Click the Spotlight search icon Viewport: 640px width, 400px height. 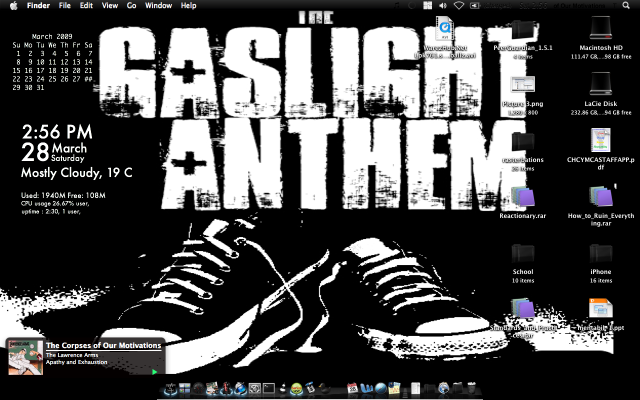pos(626,5)
